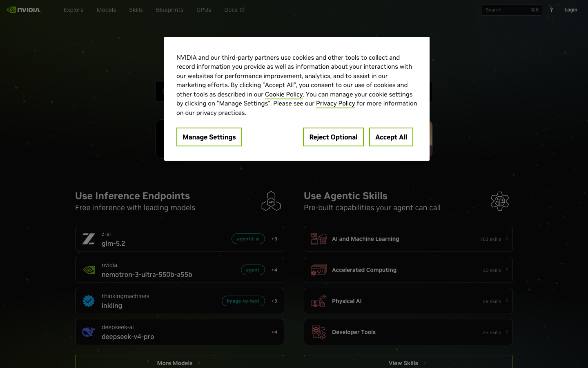Screen dimensions: 588x368
Task: Open AI and Machine Learning skills label
Action: 365,239
